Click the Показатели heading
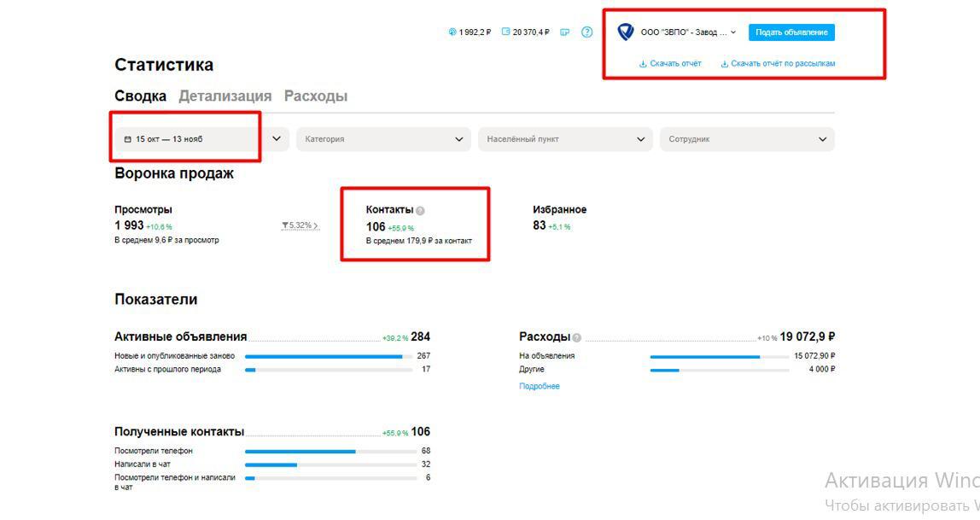 click(x=155, y=300)
